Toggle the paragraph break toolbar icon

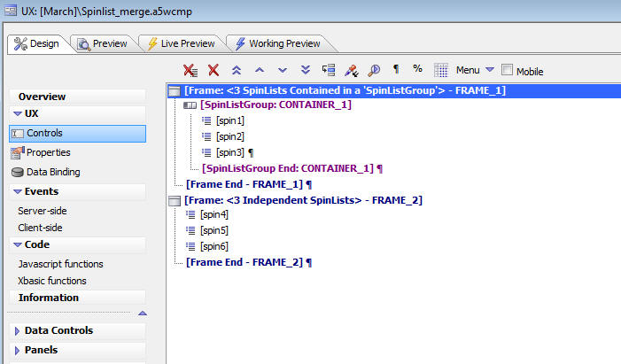click(396, 69)
